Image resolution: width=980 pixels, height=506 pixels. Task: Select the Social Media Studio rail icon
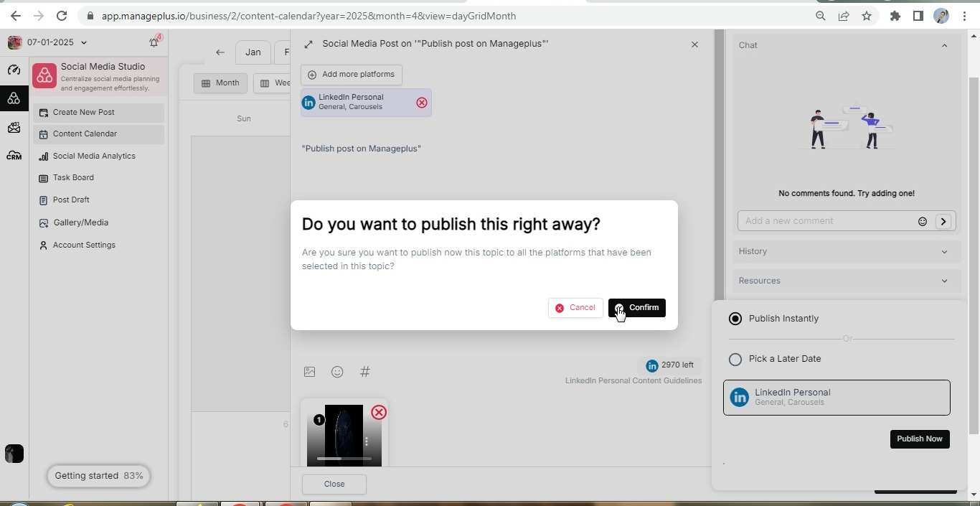coord(14,98)
